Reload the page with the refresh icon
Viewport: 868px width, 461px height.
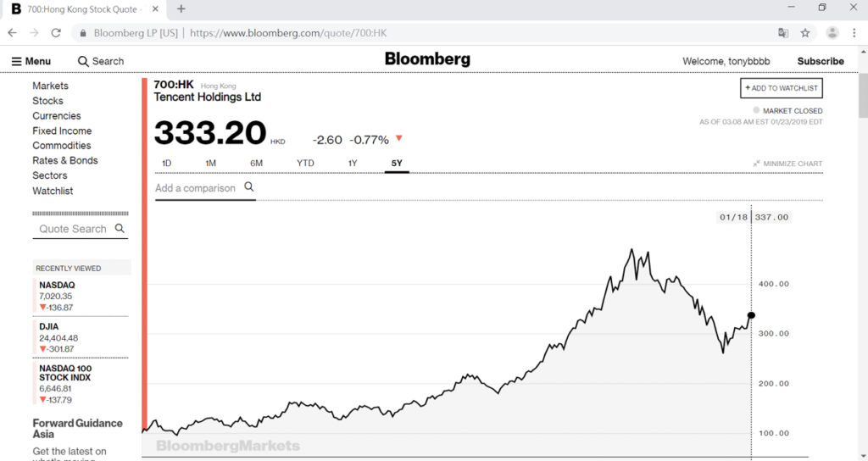click(56, 33)
